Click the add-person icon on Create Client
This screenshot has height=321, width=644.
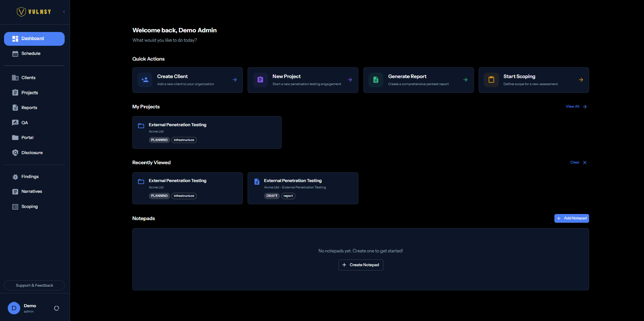pyautogui.click(x=145, y=80)
